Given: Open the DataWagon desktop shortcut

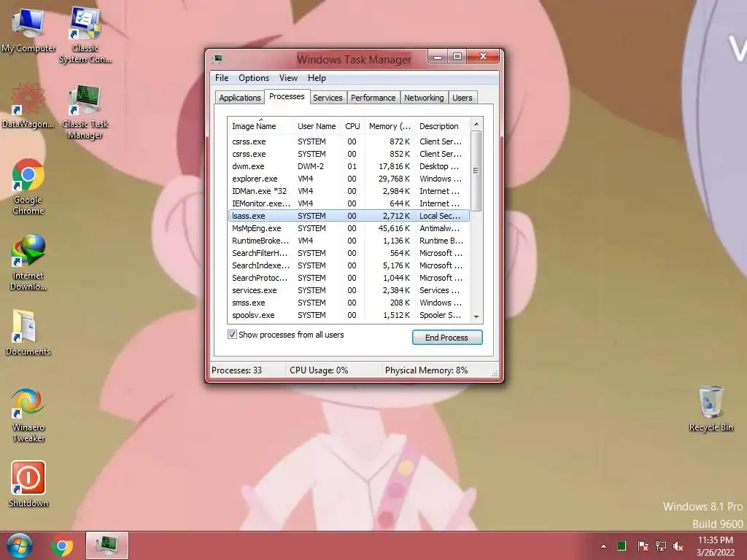Looking at the screenshot, I should coord(28,105).
